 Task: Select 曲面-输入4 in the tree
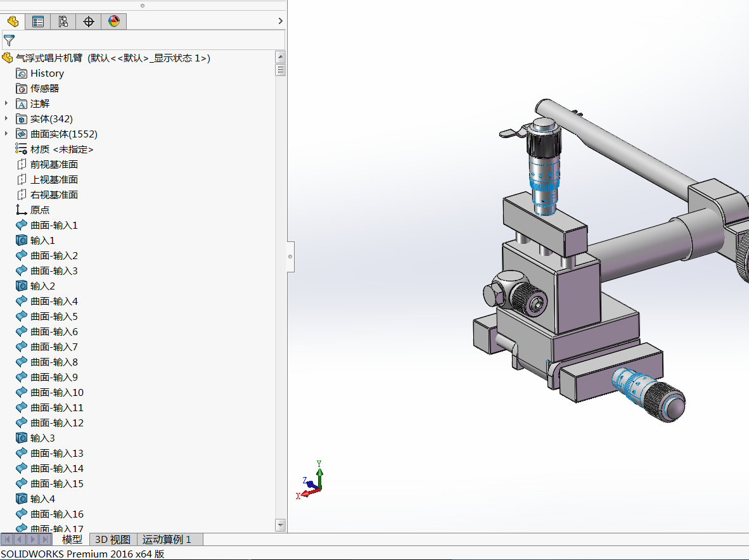(x=54, y=302)
